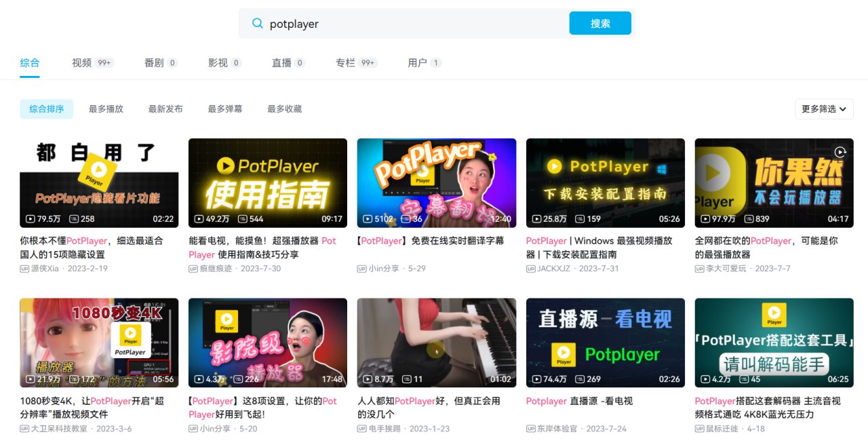This screenshot has width=868, height=447.
Task: Sort results by 最多收藏
Action: (x=285, y=109)
